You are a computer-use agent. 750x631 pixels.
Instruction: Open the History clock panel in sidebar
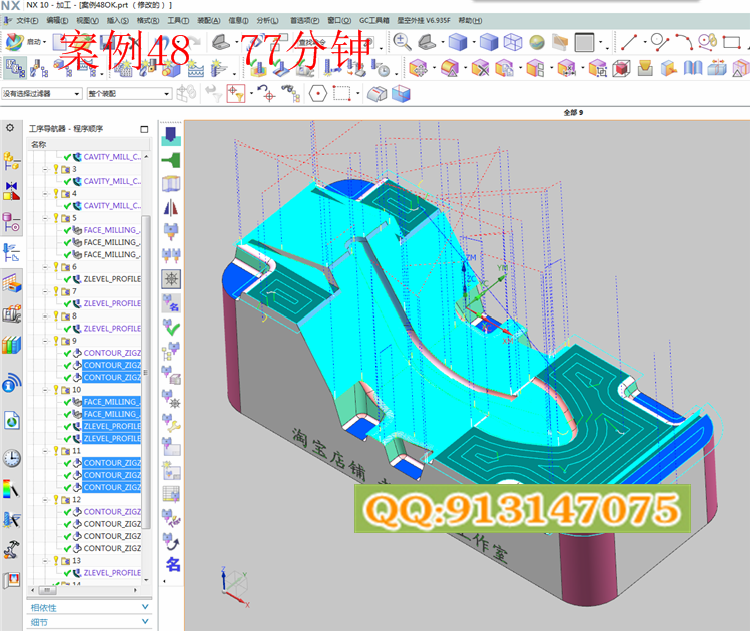coord(11,458)
